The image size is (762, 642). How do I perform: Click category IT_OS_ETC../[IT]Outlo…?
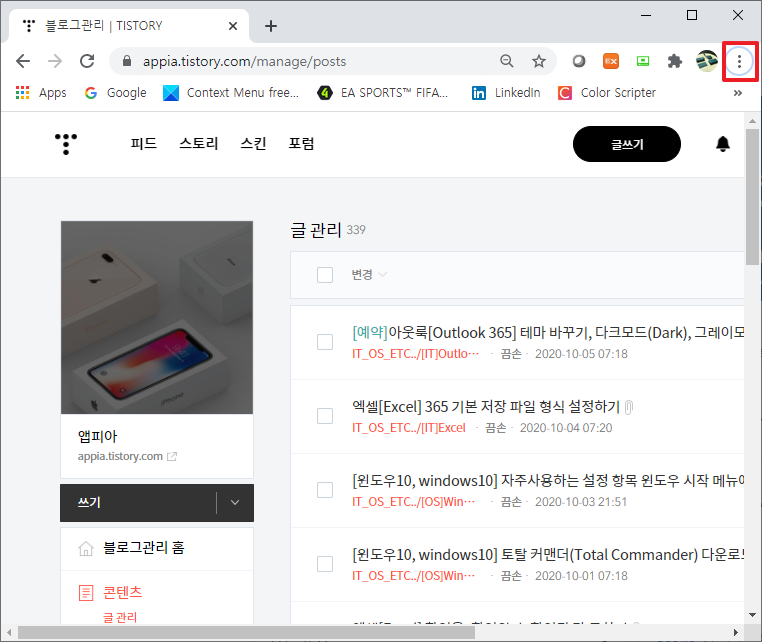(x=416, y=354)
